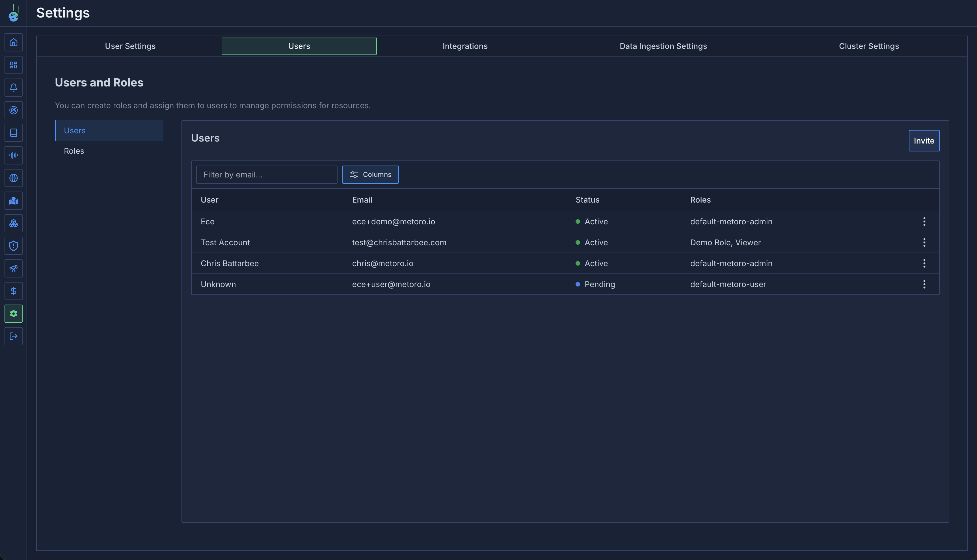Click the alerts bell icon
Image resolution: width=977 pixels, height=560 pixels.
coord(14,88)
